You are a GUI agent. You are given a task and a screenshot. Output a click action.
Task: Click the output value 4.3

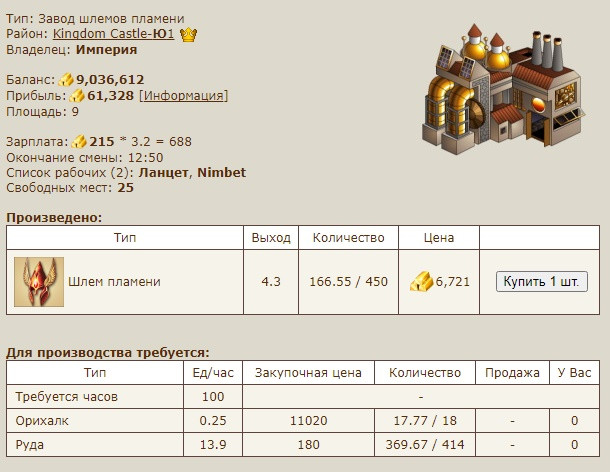point(271,282)
